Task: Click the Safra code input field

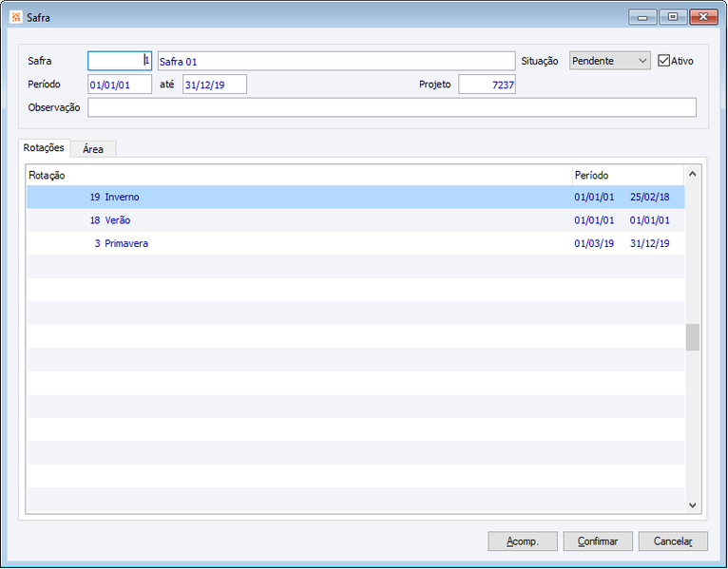Action: pyautogui.click(x=120, y=61)
